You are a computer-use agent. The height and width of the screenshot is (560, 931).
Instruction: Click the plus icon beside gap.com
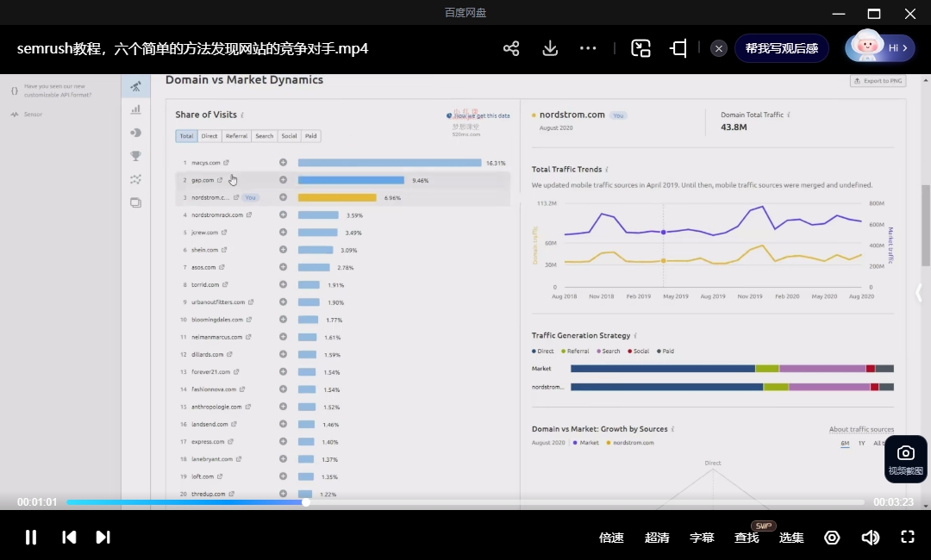284,180
